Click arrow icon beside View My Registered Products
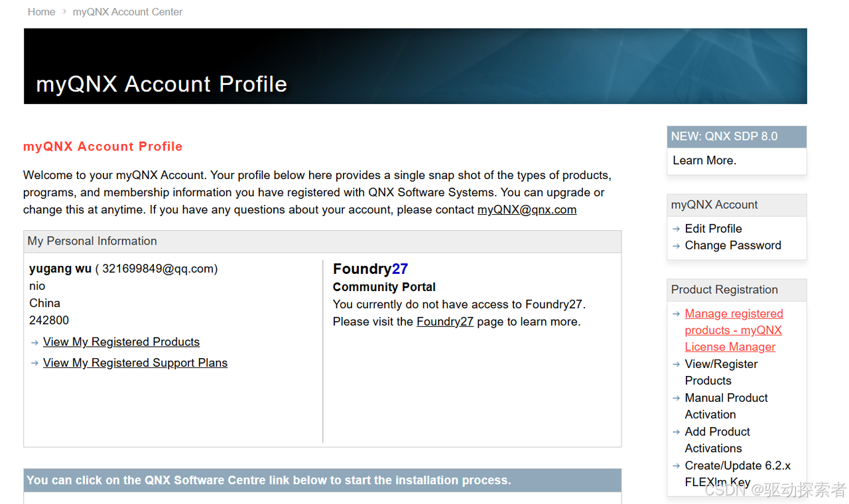The image size is (849, 504). (x=34, y=342)
